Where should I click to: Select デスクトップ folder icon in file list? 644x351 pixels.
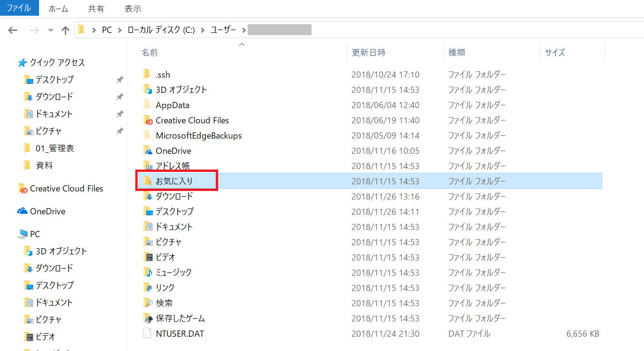147,211
